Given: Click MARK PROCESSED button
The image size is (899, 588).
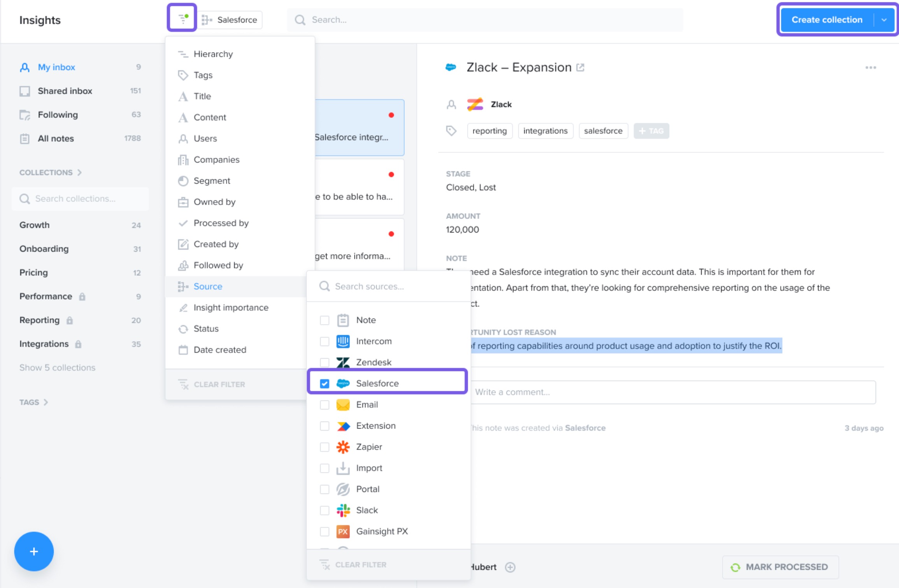Looking at the screenshot, I should (x=780, y=567).
